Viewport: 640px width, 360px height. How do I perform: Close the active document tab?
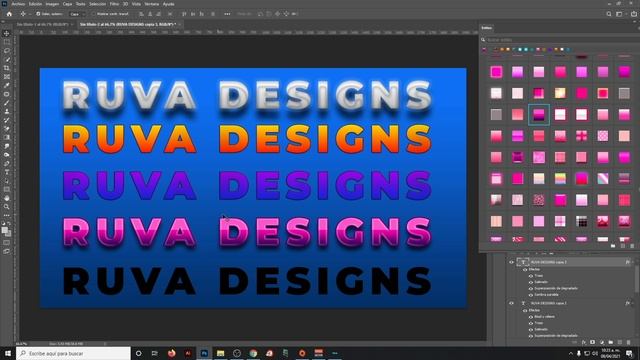(x=180, y=24)
